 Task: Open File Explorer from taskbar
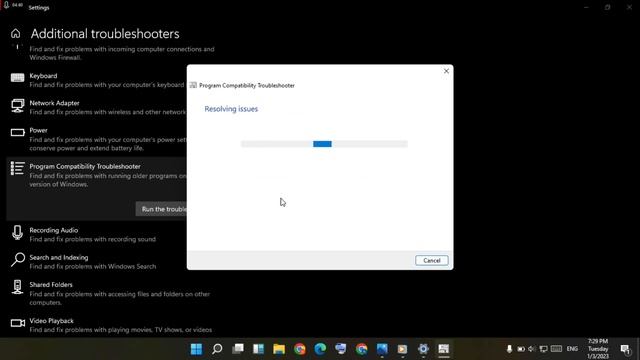[279, 349]
